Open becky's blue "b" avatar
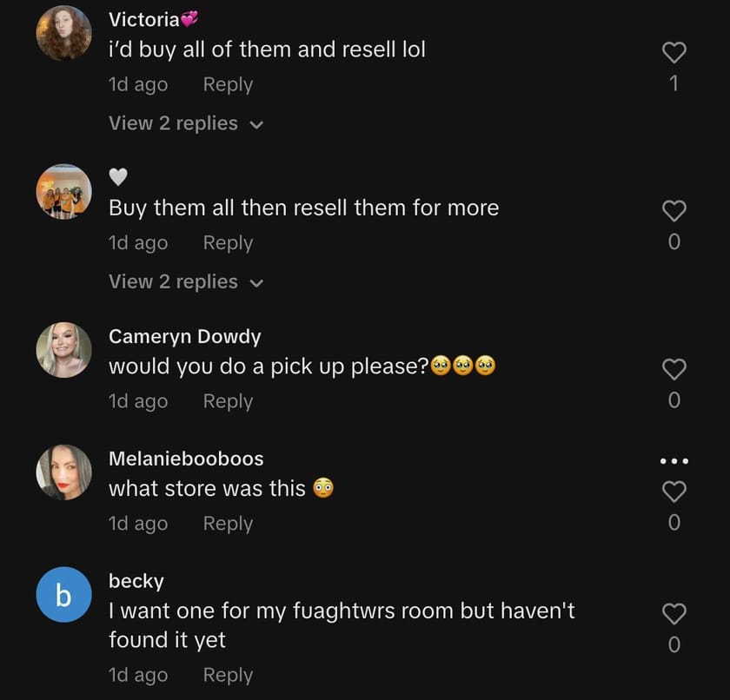730x700 pixels. pos(63,595)
